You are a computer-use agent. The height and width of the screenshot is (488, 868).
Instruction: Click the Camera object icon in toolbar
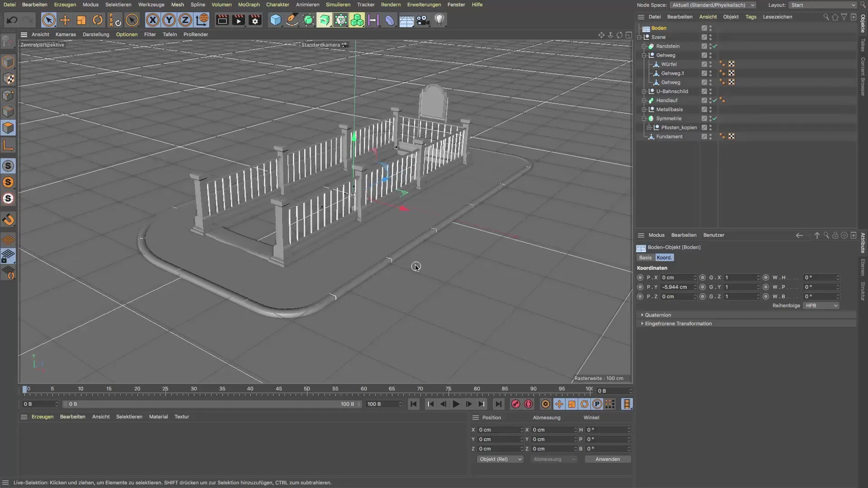[423, 20]
